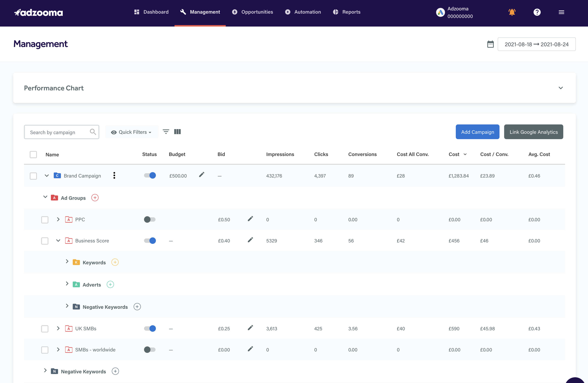
Task: Edit the Brand Campaign budget pencil icon
Action: click(201, 175)
